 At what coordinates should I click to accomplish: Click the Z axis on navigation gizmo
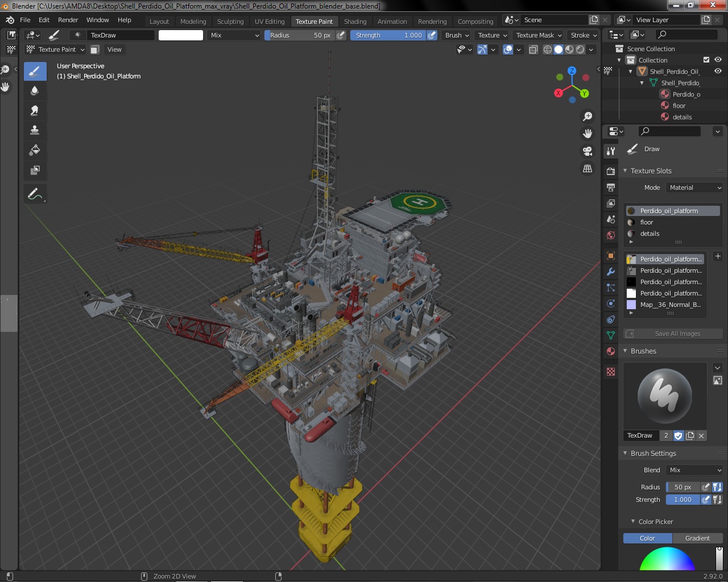coord(572,71)
